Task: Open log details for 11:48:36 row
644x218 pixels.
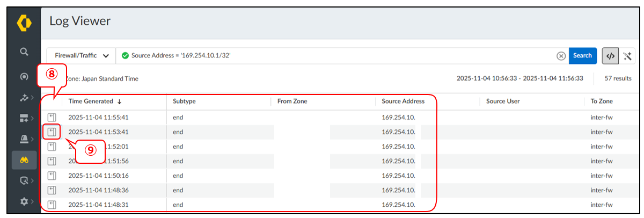Action: point(52,190)
